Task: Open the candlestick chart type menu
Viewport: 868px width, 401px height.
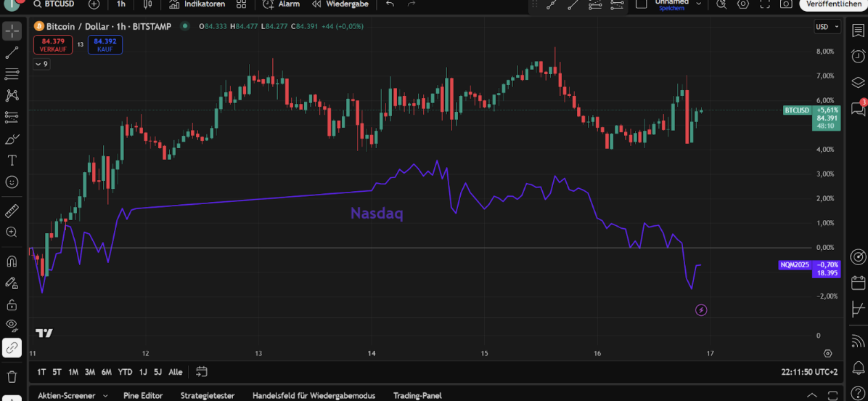Action: (147, 4)
